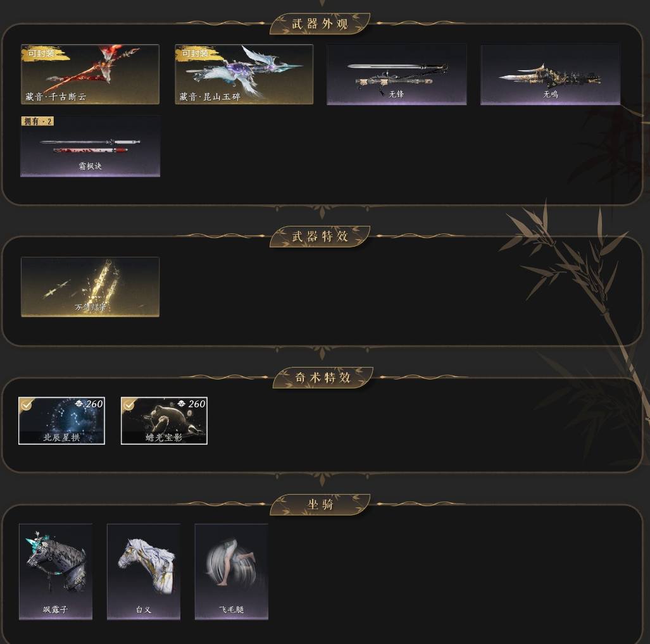Open the 无鸣 weapon skin
The width and height of the screenshot is (650, 644).
(x=550, y=75)
